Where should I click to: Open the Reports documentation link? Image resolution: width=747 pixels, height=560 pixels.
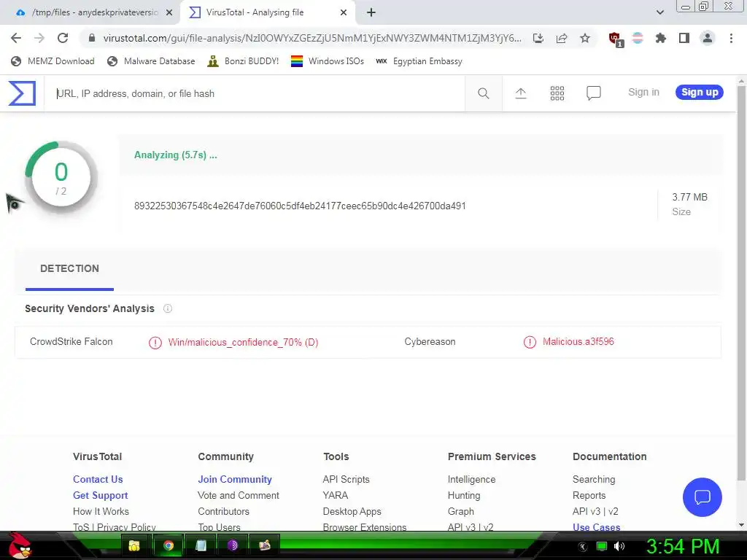coord(589,496)
